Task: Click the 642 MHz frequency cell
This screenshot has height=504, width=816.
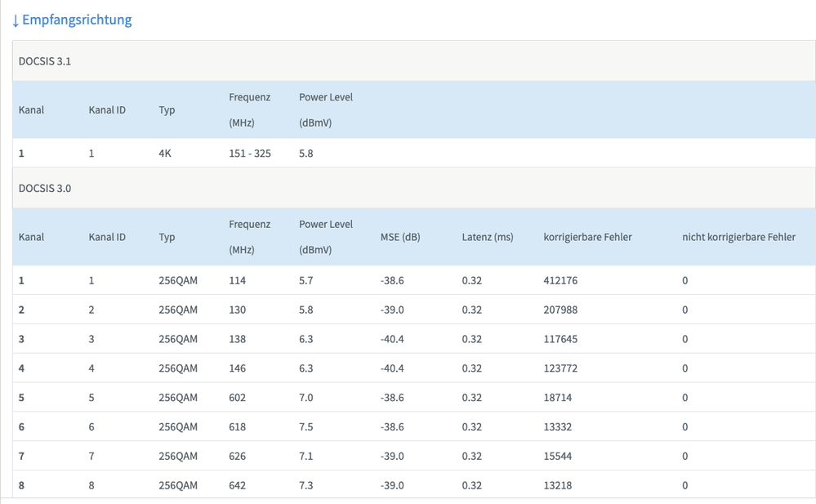Action: point(239,485)
